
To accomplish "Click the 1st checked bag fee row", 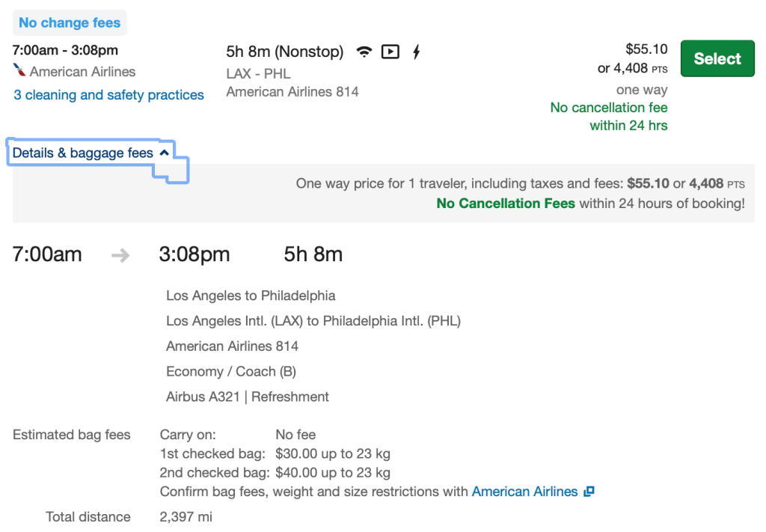I will click(x=275, y=453).
